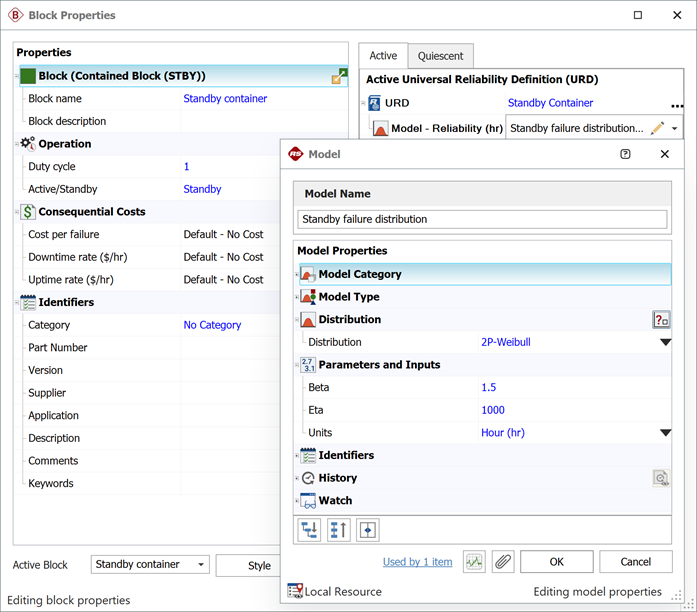The image size is (697, 612).
Task: Open Model dialog help icon
Action: 625,154
